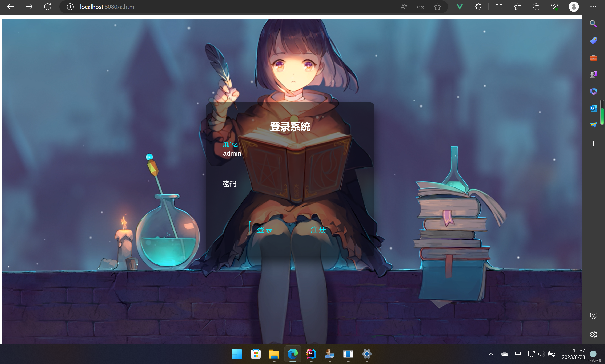Open the Collections panel

pyautogui.click(x=536, y=7)
